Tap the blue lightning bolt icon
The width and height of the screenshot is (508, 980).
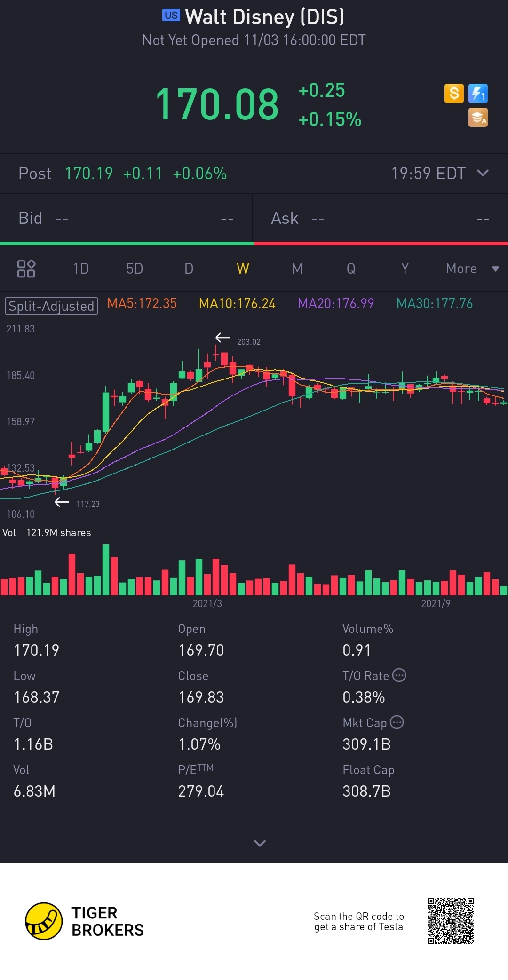click(478, 93)
